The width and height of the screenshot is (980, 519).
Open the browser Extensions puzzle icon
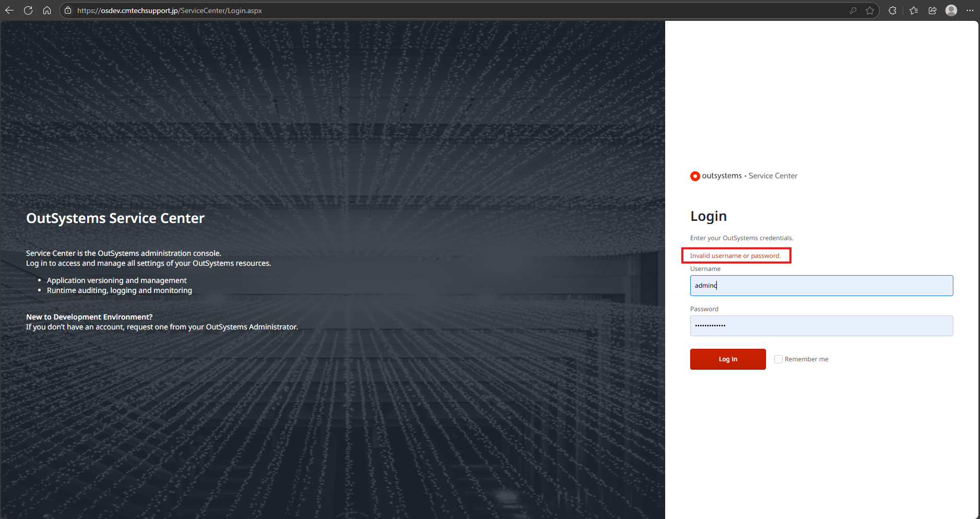coord(892,10)
